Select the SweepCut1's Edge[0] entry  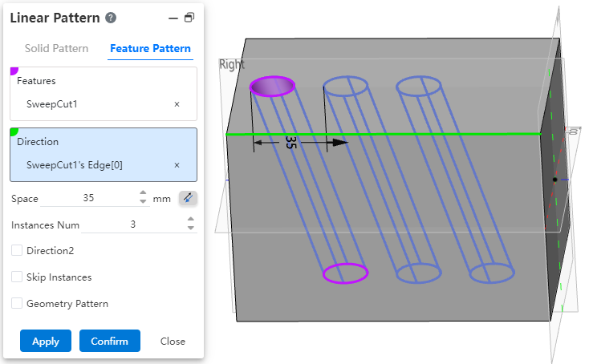click(x=75, y=165)
